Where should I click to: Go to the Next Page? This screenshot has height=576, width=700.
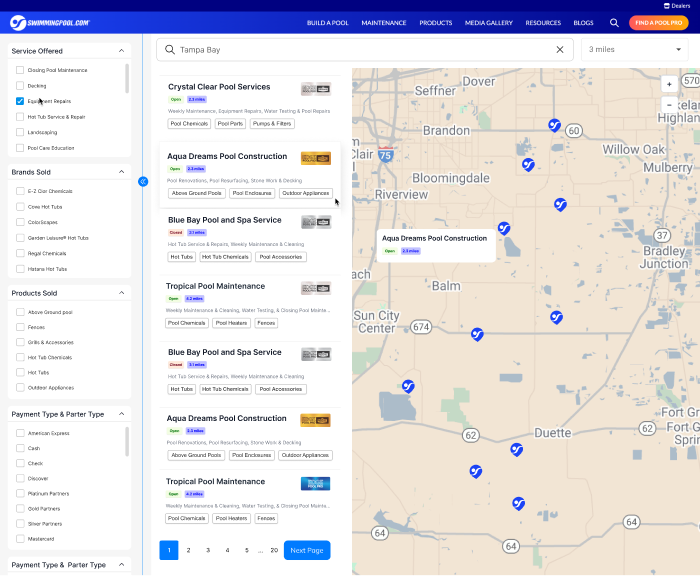(307, 550)
